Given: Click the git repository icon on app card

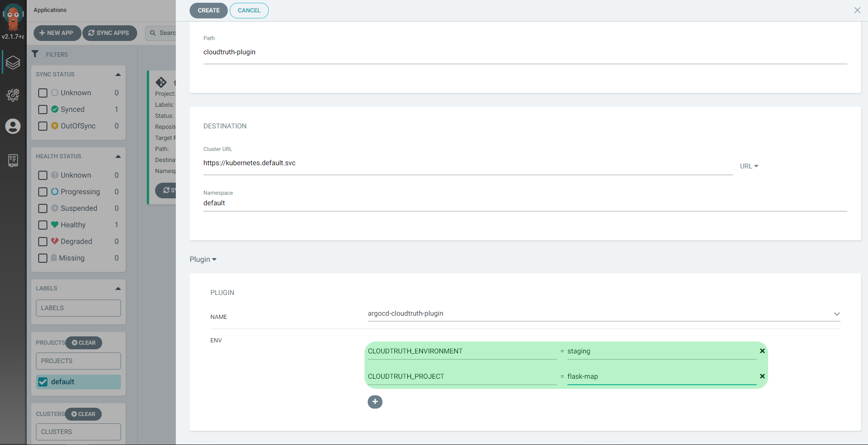Looking at the screenshot, I should click(161, 82).
